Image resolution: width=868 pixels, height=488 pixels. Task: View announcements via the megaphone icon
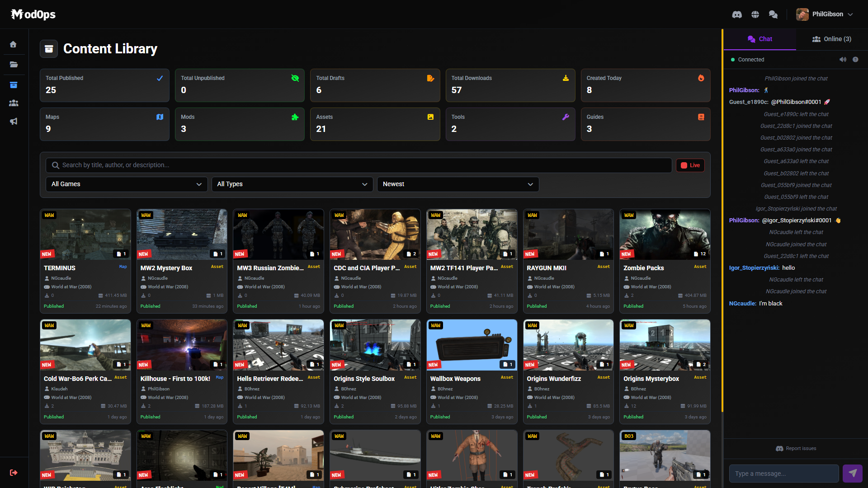tap(14, 121)
